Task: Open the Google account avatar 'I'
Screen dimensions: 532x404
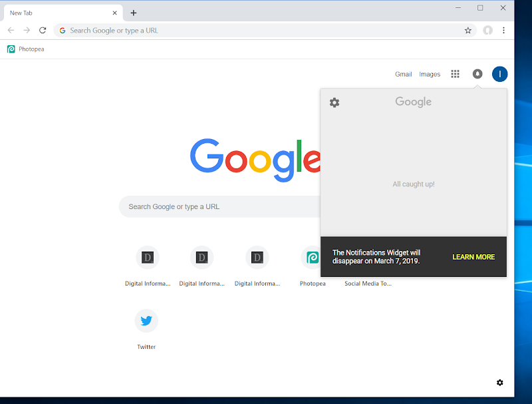Action: [x=499, y=74]
